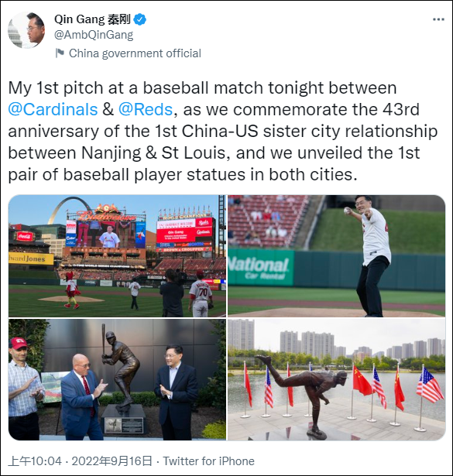Click the tweet body text
Screen dimensions: 453x476
[223, 131]
